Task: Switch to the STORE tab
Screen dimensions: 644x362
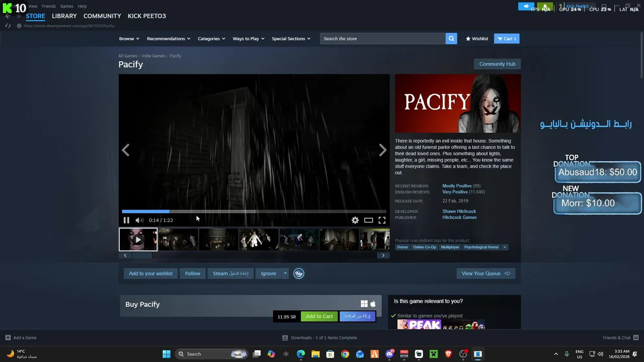Action: [35, 16]
